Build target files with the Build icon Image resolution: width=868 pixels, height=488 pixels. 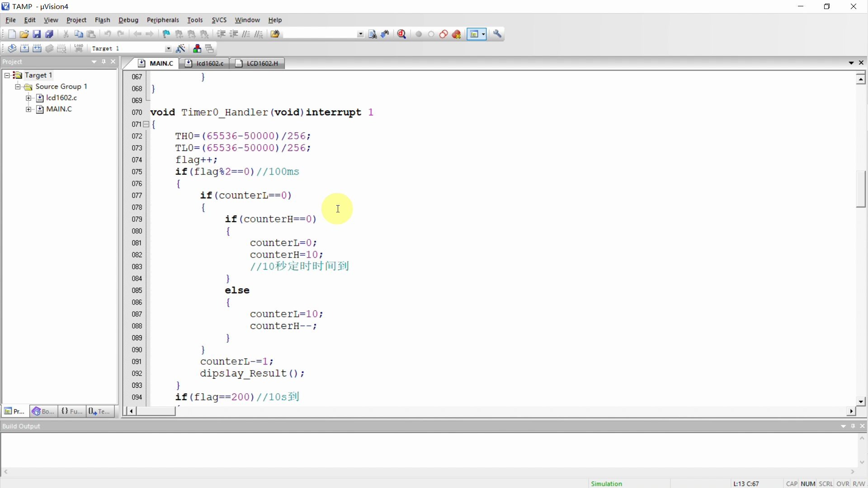click(24, 49)
